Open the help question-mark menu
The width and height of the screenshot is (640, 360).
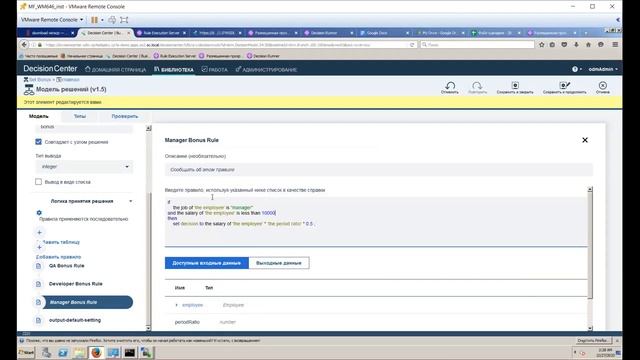577,69
